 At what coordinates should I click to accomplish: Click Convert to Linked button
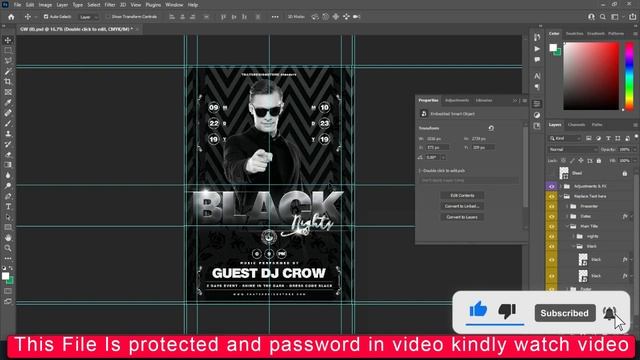pyautogui.click(x=462, y=206)
